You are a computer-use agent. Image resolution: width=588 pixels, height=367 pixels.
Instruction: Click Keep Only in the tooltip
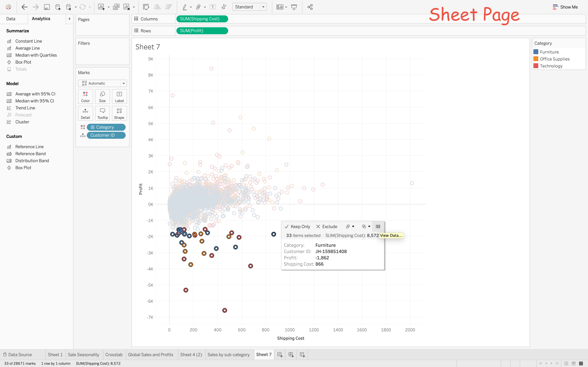pyautogui.click(x=297, y=226)
